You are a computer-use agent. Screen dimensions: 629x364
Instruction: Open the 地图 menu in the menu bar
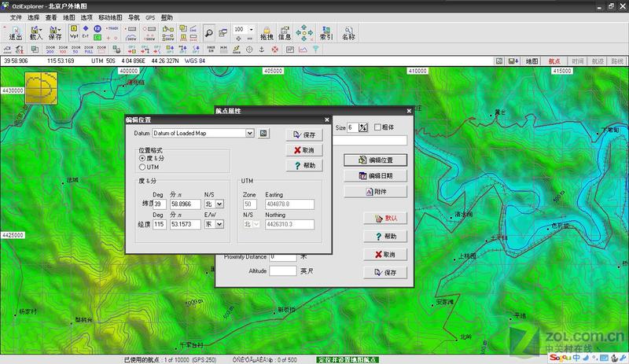(x=68, y=17)
